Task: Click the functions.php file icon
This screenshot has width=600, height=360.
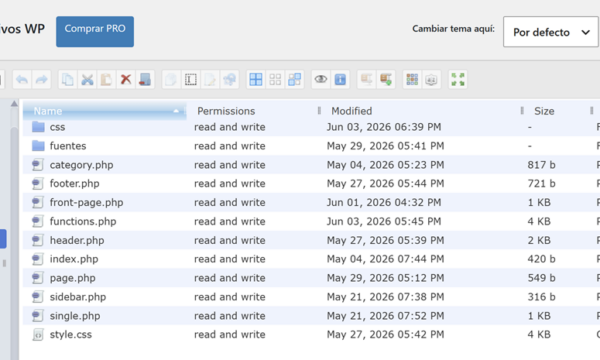Action: (x=38, y=222)
